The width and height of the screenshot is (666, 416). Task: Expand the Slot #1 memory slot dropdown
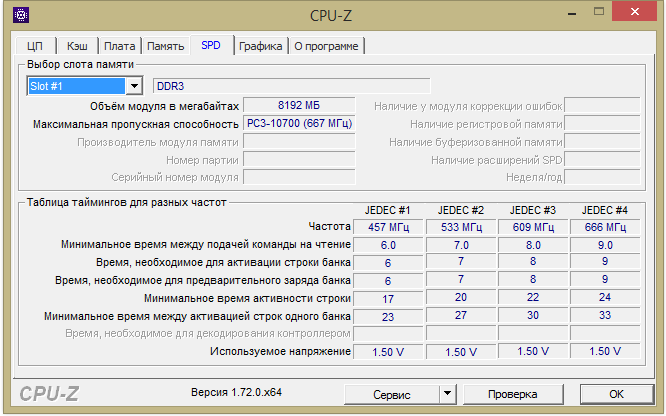134,86
